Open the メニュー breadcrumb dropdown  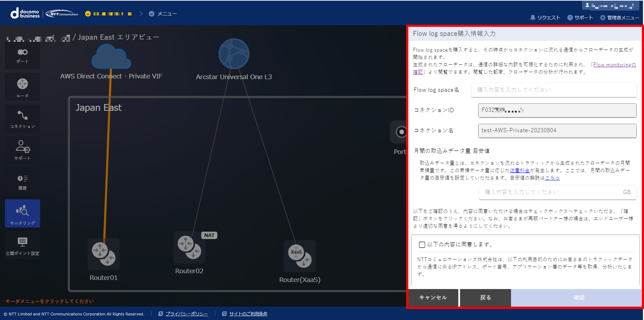click(x=163, y=14)
